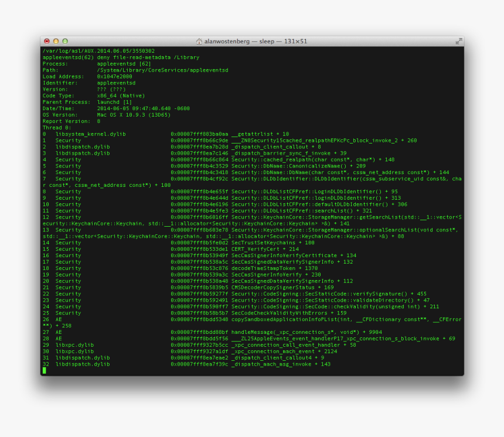The width and height of the screenshot is (504, 437).
Task: Click the blinking terminal cursor block
Action: pos(43,370)
